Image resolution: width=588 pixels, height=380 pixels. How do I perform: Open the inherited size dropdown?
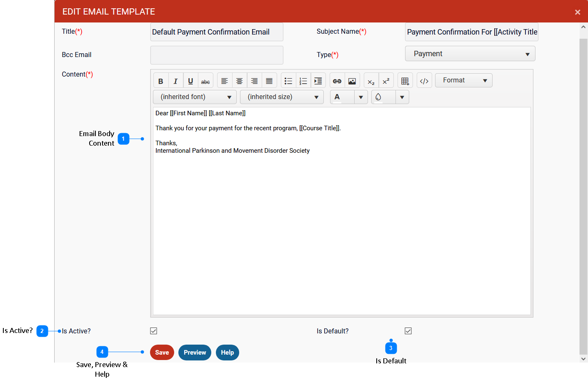[x=282, y=97]
